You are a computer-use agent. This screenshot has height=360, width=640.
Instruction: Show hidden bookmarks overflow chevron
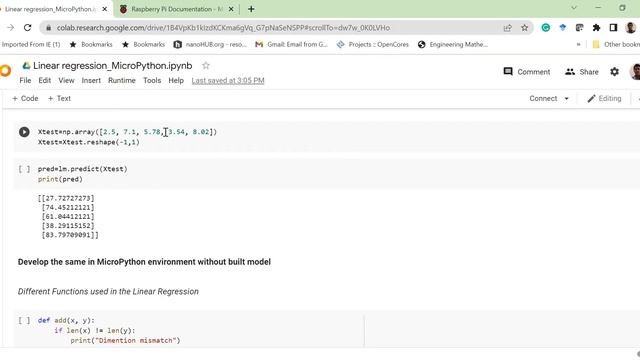578,44
